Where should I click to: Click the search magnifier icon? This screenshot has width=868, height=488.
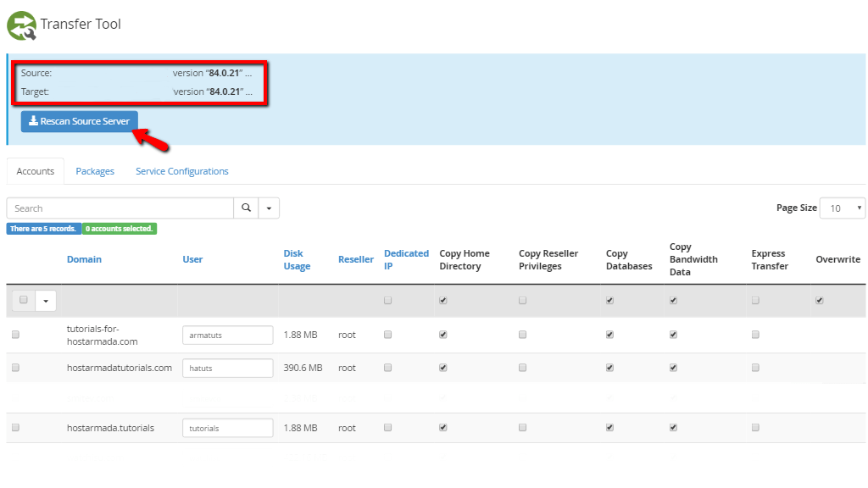pos(247,208)
